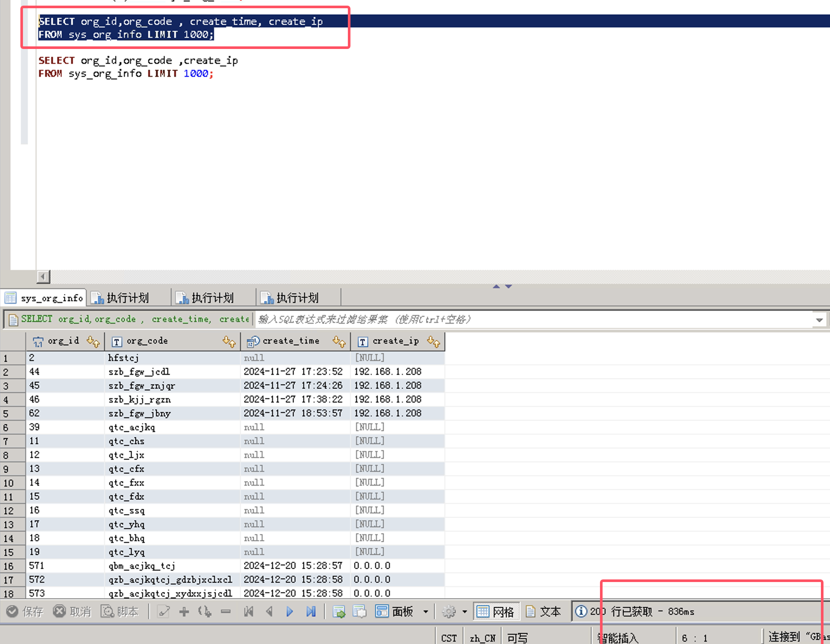The image size is (830, 644).
Task: Click the Cancel (取消) button
Action: point(72,611)
